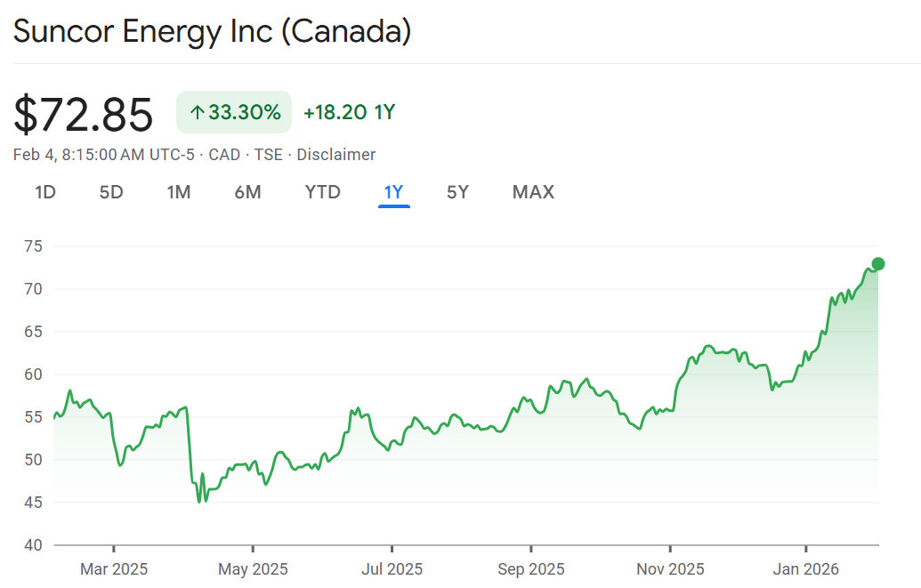Open the Disclaimer link
Image resolution: width=921 pixels, height=588 pixels.
(x=335, y=155)
